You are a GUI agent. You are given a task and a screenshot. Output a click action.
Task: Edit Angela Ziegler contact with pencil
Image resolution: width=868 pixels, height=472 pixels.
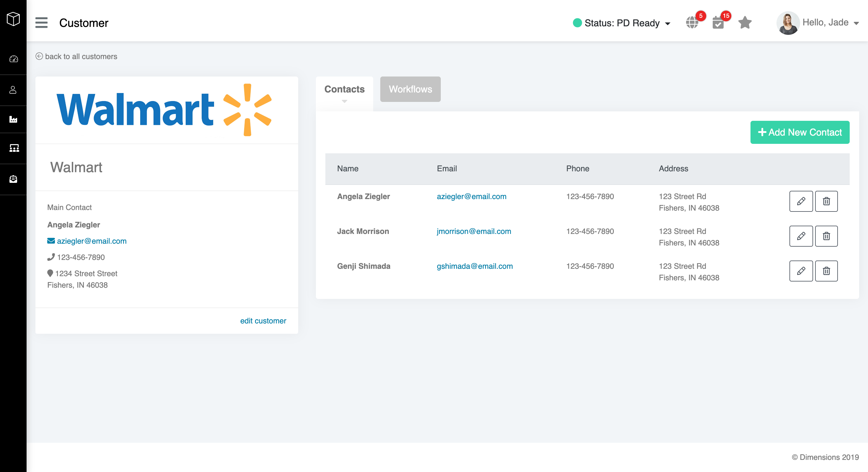point(801,201)
